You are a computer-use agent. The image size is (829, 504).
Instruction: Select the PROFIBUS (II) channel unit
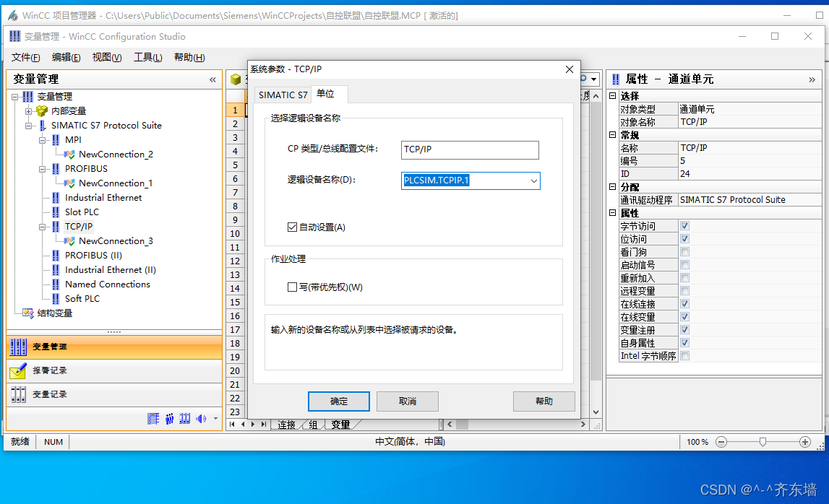93,255
